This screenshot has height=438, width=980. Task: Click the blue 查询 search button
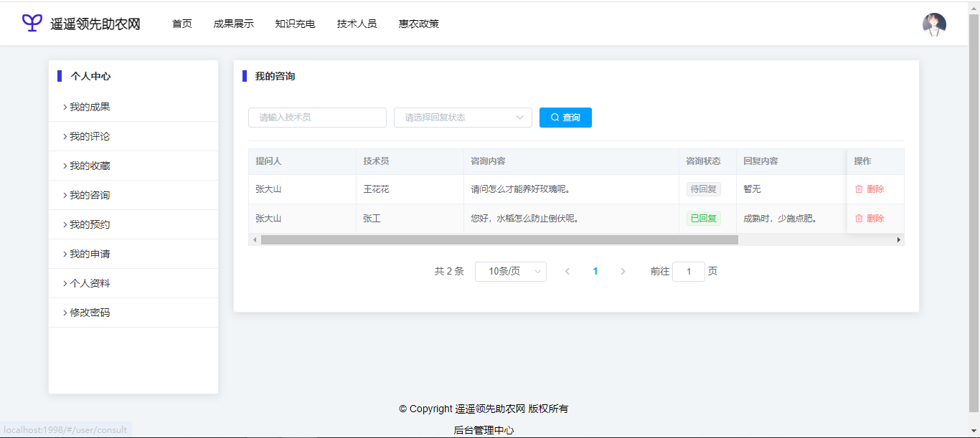565,118
